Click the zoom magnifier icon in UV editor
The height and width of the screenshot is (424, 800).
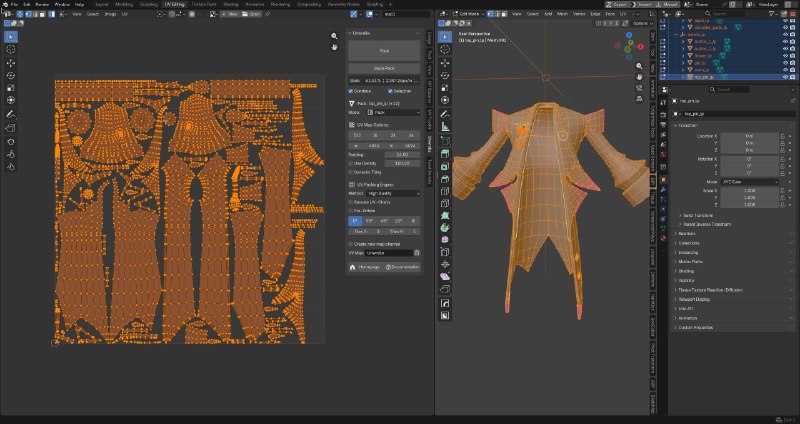pos(334,36)
